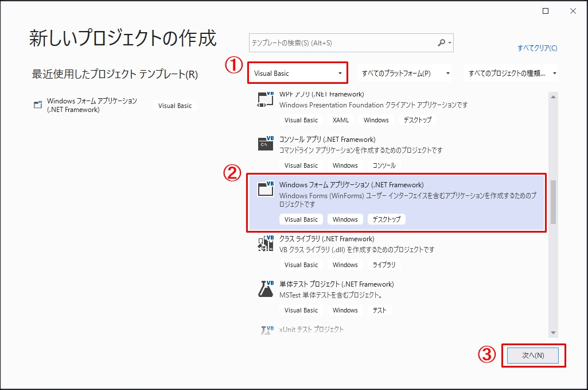Click Visual Basic tag under WPF app
The height and width of the screenshot is (390, 588).
pos(301,120)
